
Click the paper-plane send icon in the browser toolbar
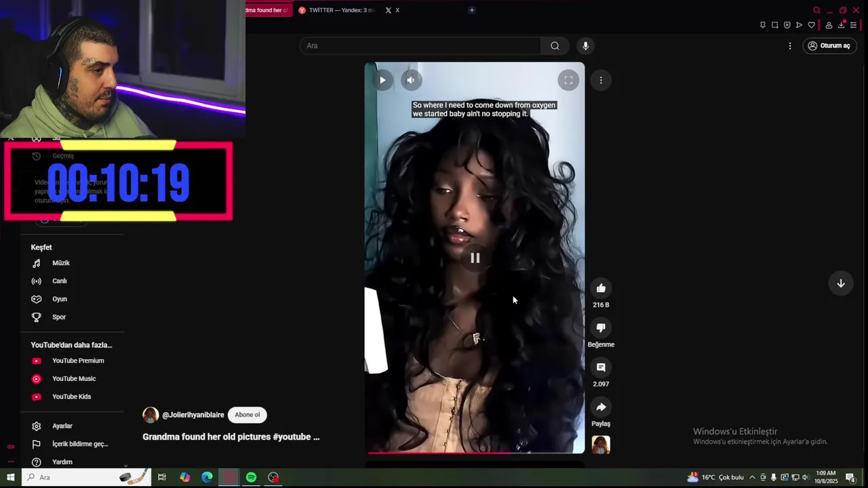point(800,25)
